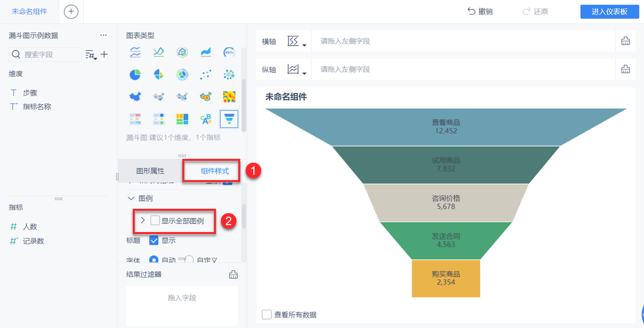Select the 自动 font radio button
Viewport: 644px width, 328px height.
tap(154, 259)
